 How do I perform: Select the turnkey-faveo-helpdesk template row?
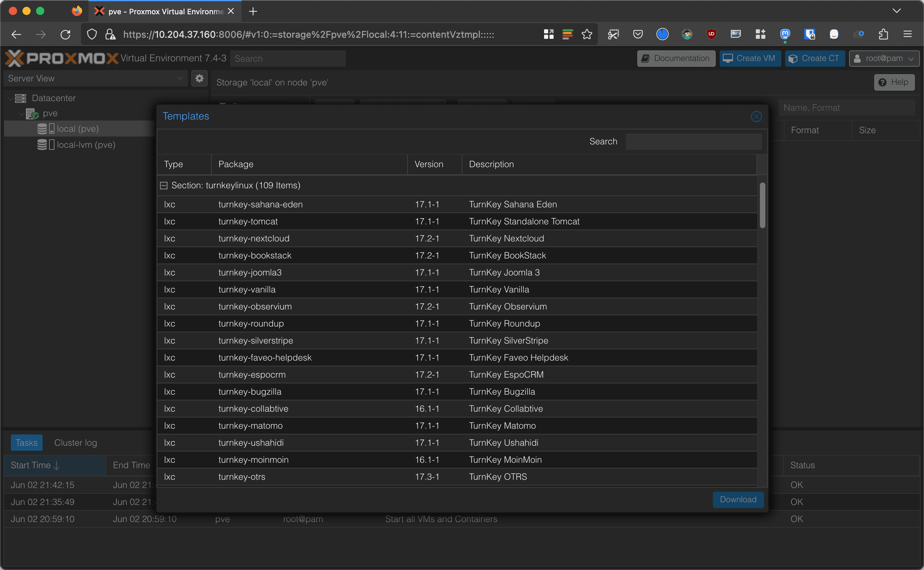tap(457, 358)
